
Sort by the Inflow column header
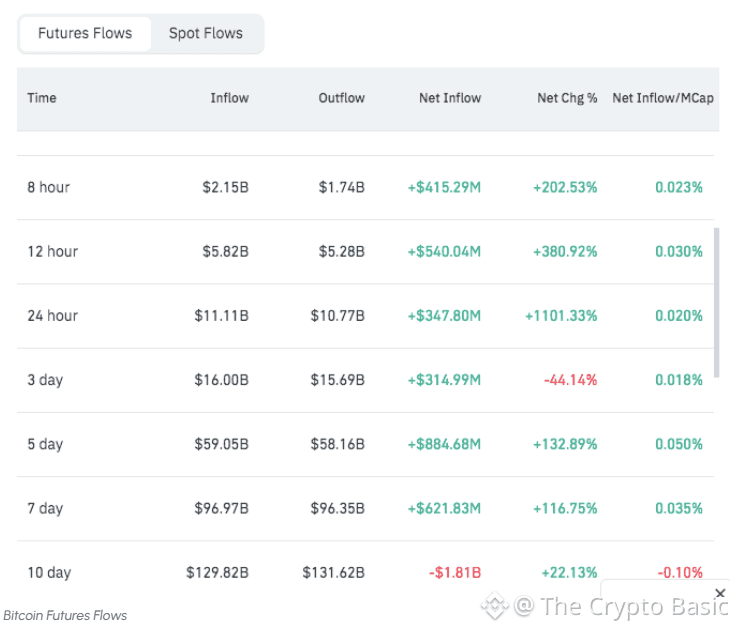click(229, 98)
